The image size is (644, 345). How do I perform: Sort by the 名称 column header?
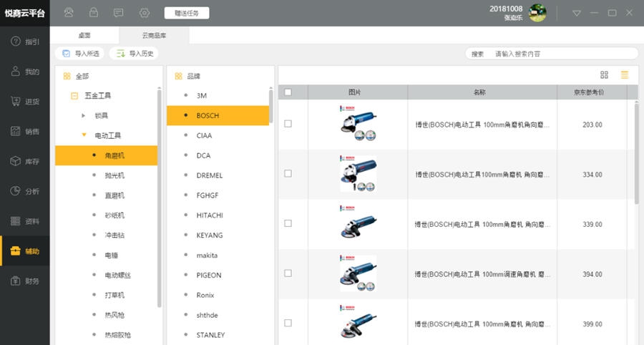tap(482, 92)
